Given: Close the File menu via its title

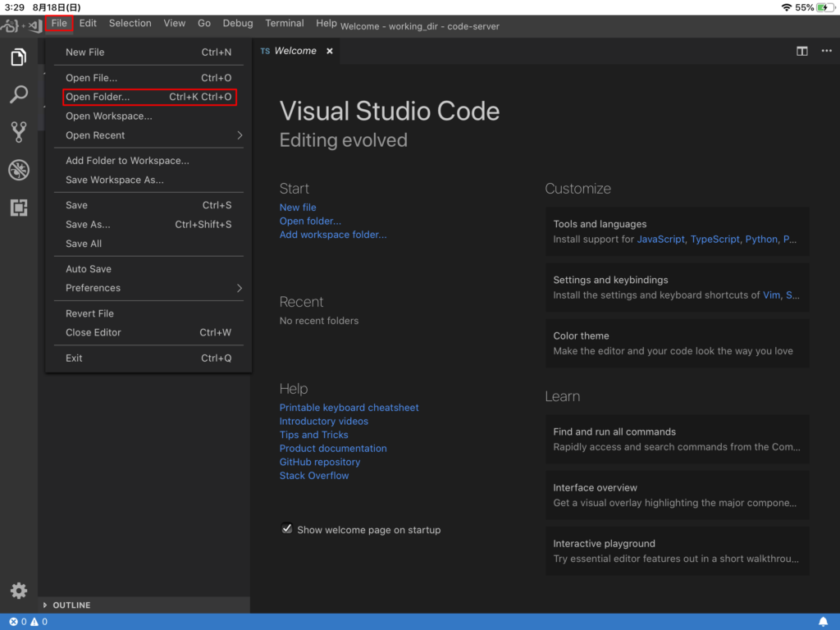Looking at the screenshot, I should click(59, 24).
